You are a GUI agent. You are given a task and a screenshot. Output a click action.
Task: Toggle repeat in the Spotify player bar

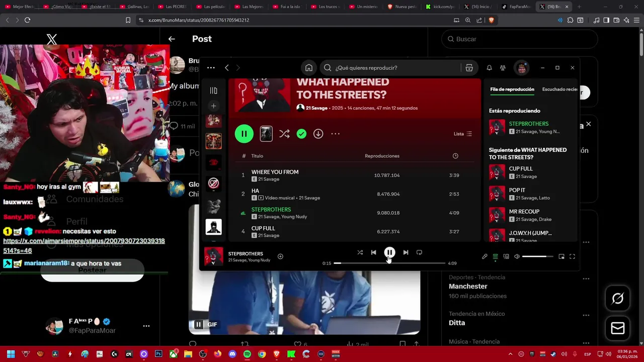[x=419, y=252]
